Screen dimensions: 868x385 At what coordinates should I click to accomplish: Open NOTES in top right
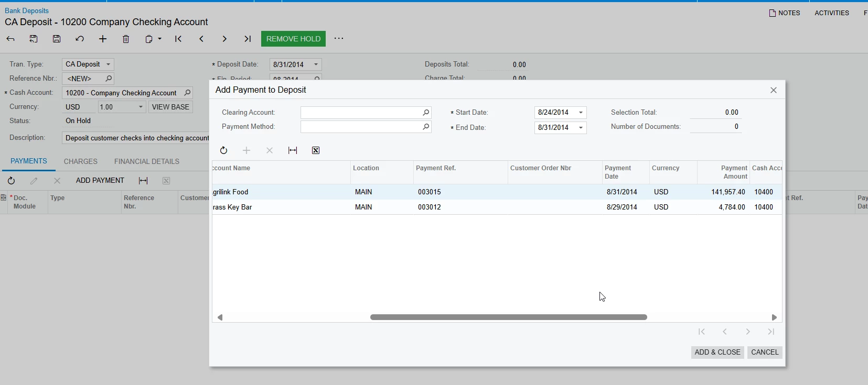click(x=785, y=13)
